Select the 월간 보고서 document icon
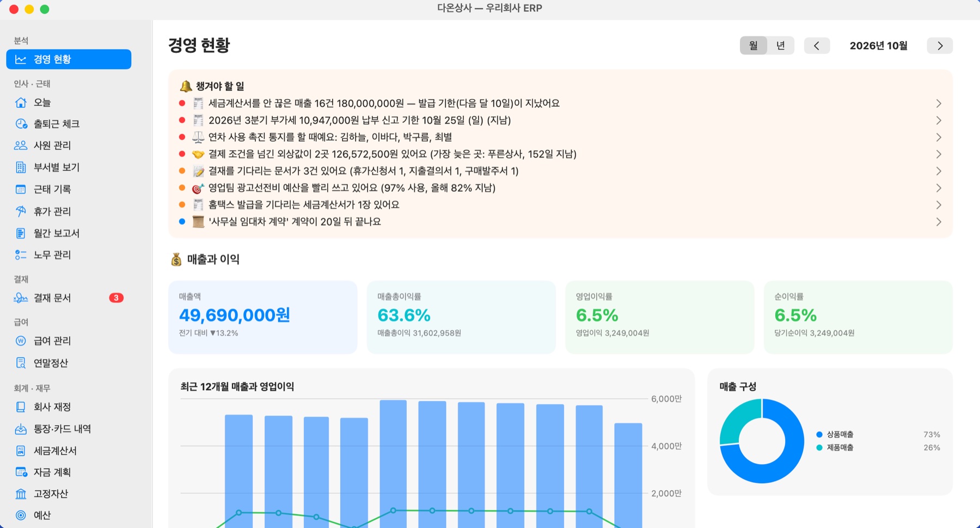The height and width of the screenshot is (528, 980). coord(21,233)
